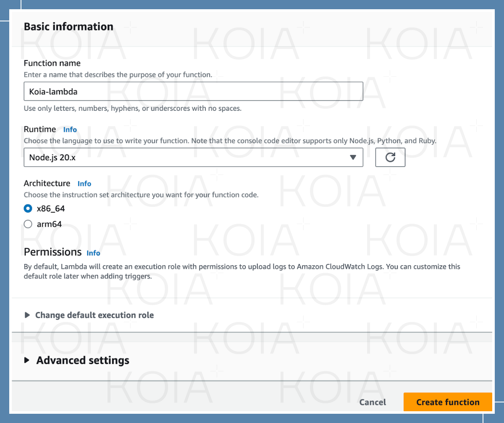504x423 pixels.
Task: Expand Change default execution role section
Action: pos(89,315)
